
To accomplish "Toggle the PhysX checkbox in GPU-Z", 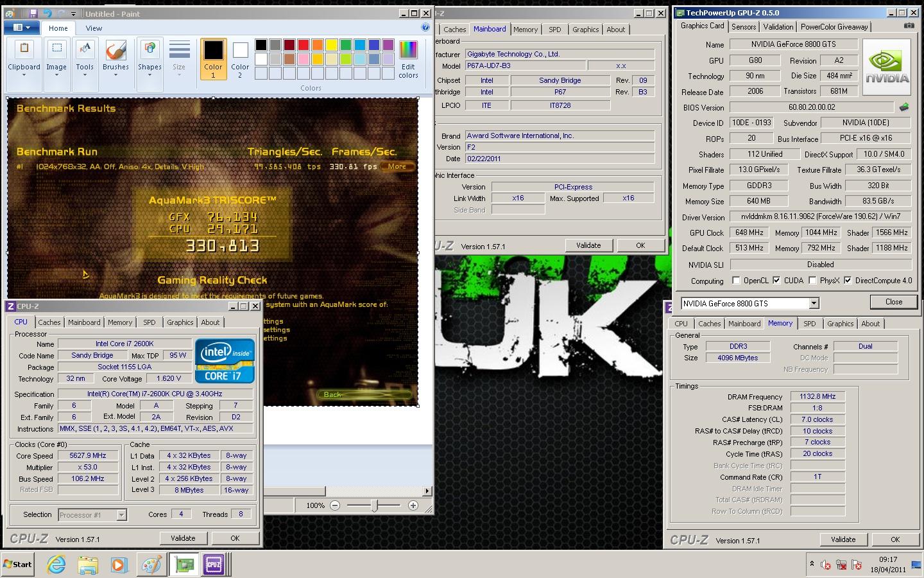I will (812, 280).
